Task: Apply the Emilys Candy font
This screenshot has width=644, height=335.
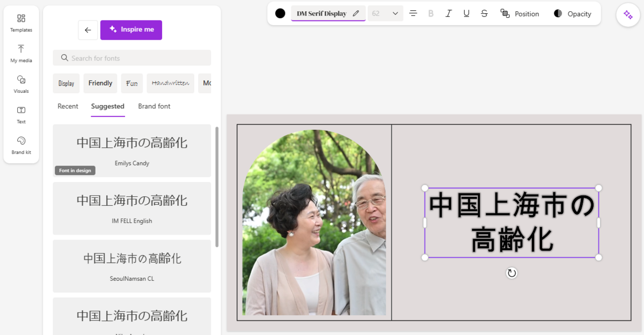Action: [x=132, y=150]
